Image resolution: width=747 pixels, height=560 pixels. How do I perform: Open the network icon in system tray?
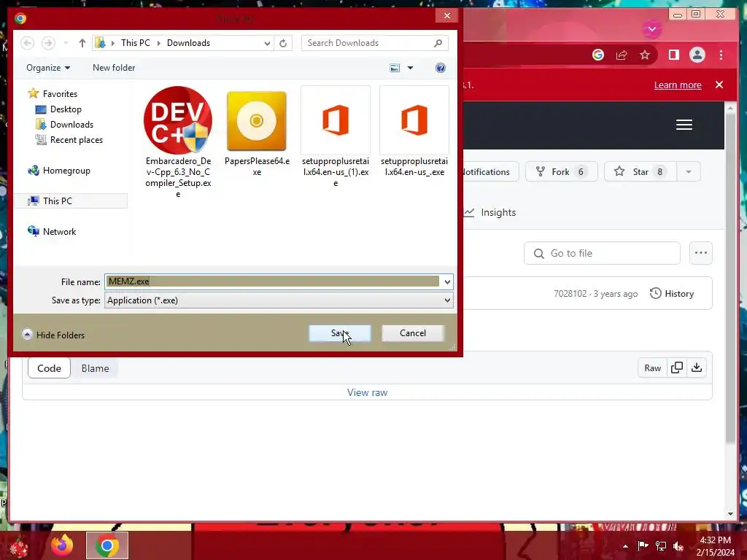pos(661,545)
